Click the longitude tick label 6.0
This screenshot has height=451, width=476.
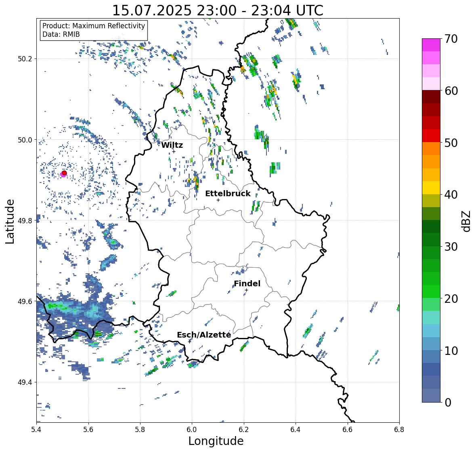pyautogui.click(x=192, y=429)
